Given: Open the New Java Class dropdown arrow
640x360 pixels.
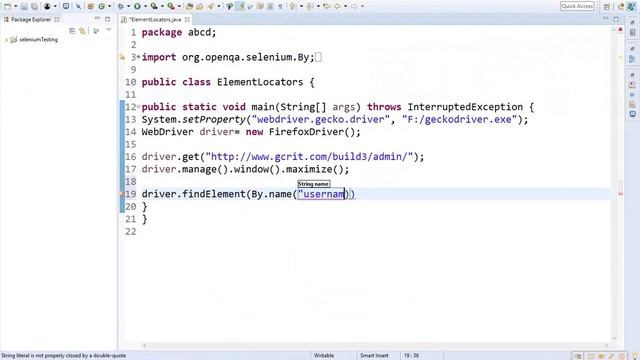Looking at the screenshot, I should click(x=109, y=7).
